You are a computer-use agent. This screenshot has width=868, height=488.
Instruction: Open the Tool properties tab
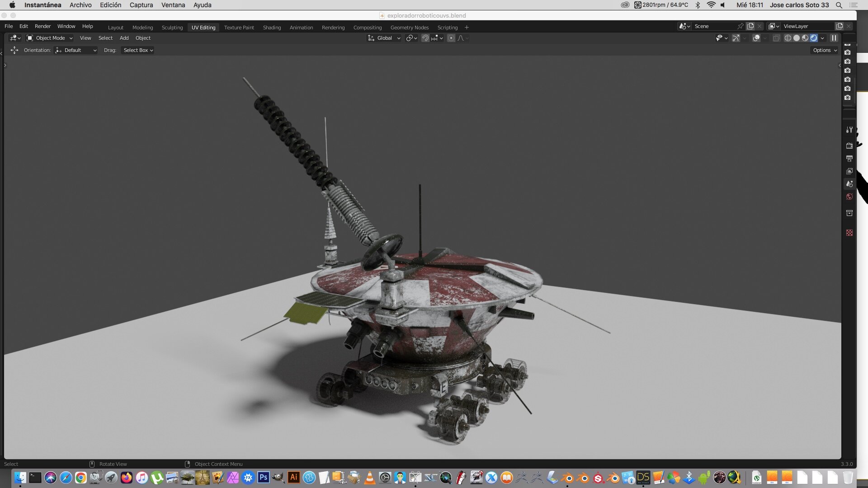849,130
